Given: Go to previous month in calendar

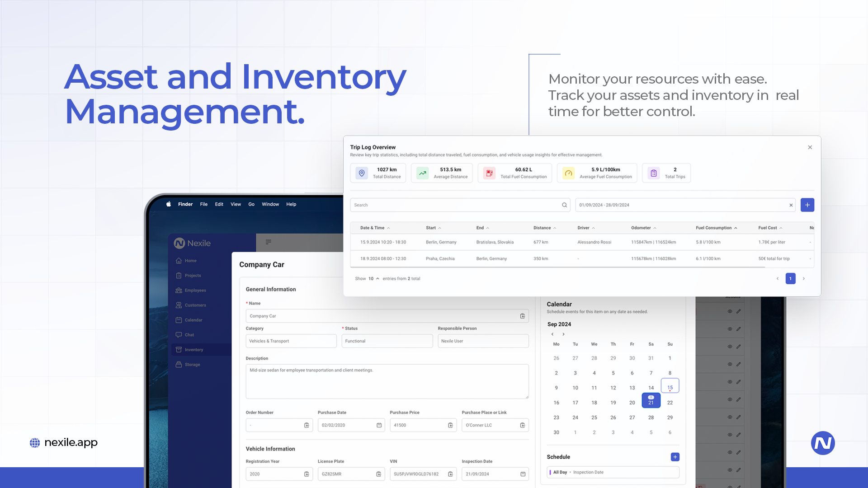Looking at the screenshot, I should [552, 334].
